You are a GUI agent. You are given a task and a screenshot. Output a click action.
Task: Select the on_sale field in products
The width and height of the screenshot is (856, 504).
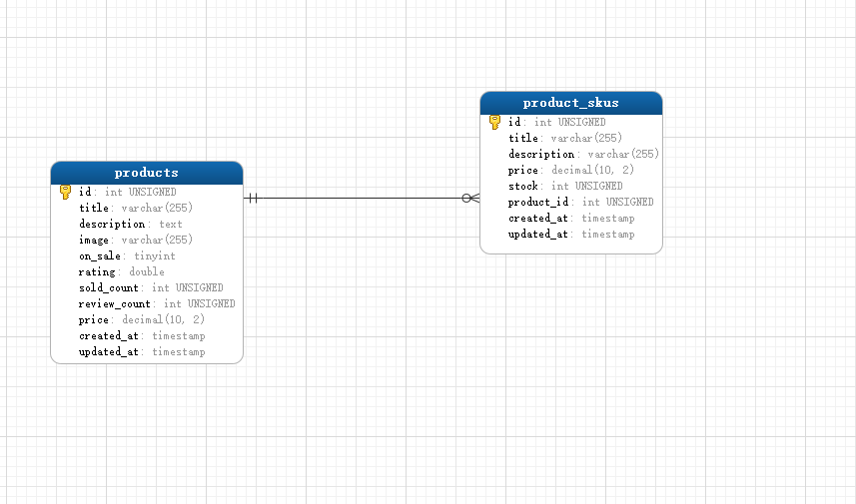100,256
